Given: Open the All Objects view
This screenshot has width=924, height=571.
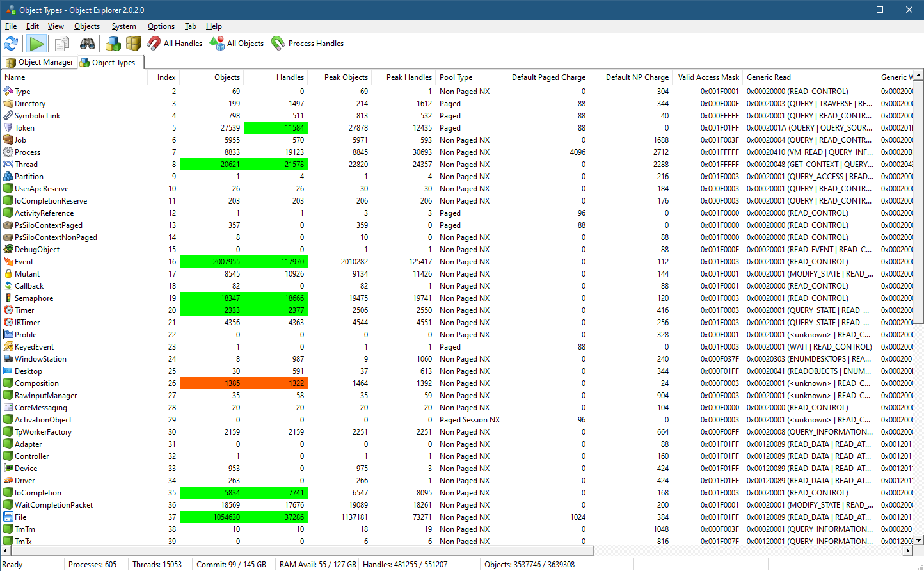Looking at the screenshot, I should (237, 44).
